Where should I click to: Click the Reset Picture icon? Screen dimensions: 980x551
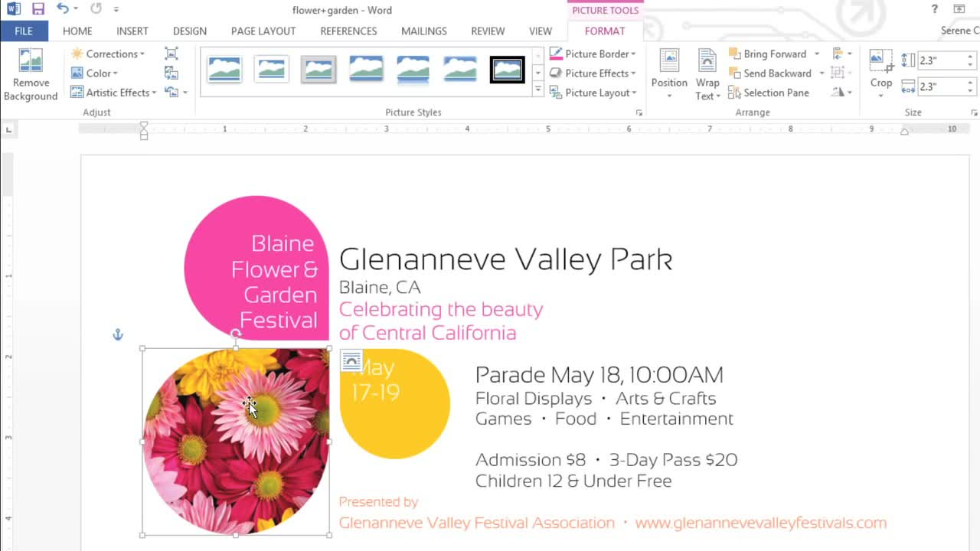coord(171,93)
